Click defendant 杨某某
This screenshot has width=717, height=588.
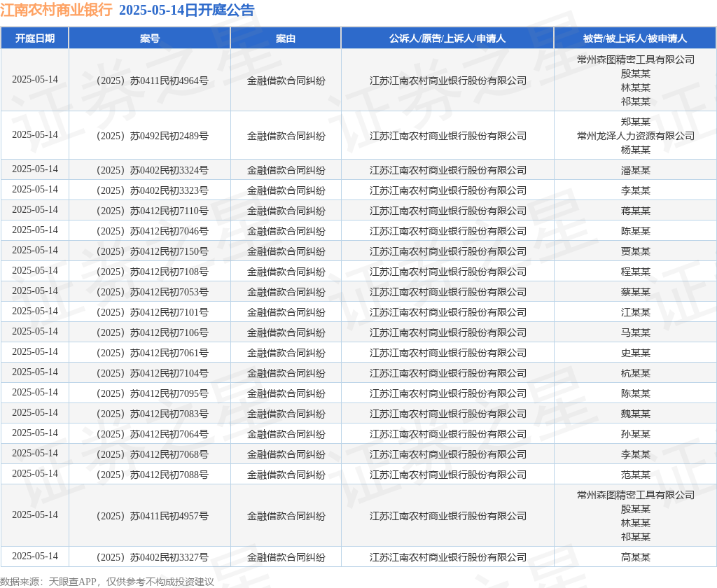(x=636, y=150)
